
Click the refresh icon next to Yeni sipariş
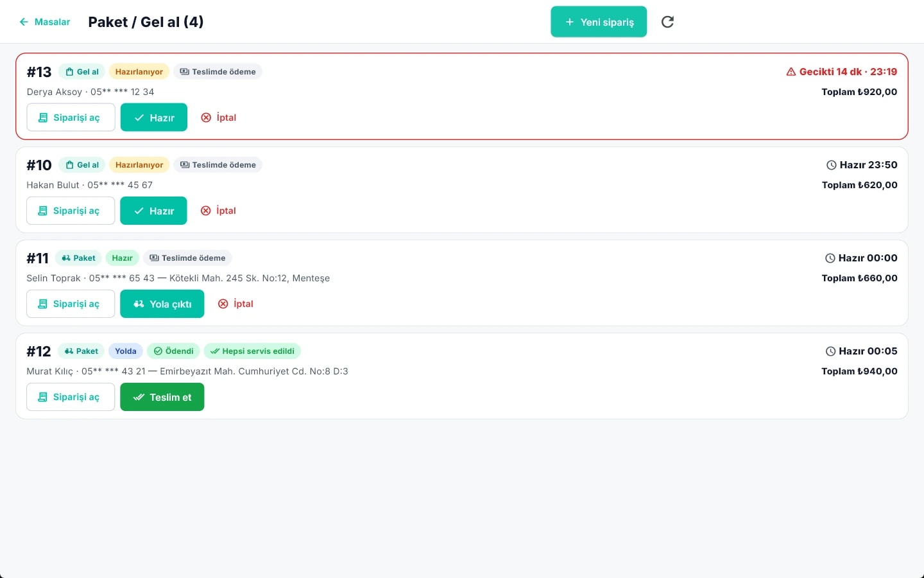[x=667, y=22]
